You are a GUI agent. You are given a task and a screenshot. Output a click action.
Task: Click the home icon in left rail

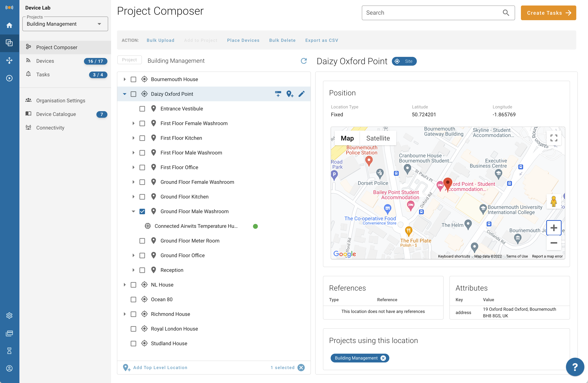click(9, 25)
